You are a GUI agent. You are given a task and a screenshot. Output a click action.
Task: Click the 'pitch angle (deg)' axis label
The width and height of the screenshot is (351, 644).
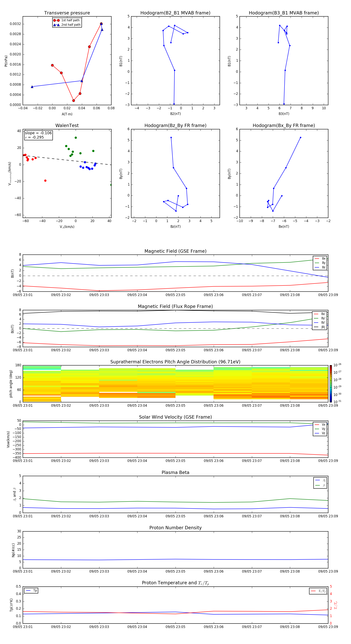11,384
